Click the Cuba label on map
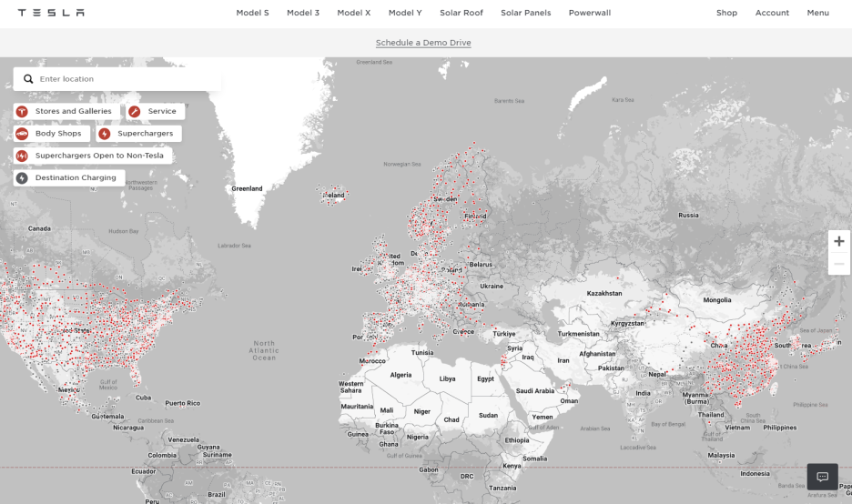Viewport: 852px width, 504px height. coord(144,398)
